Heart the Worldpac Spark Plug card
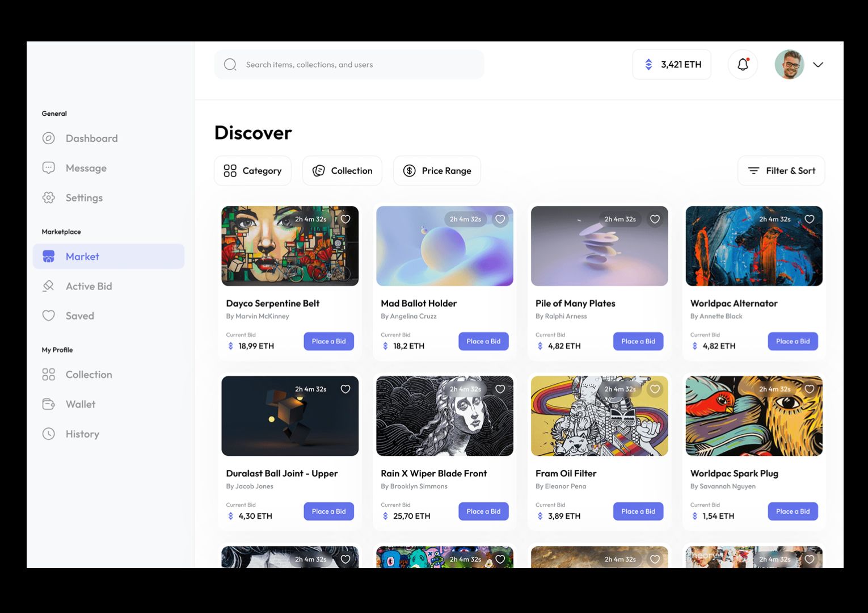Viewport: 868px width, 613px height. (x=809, y=389)
